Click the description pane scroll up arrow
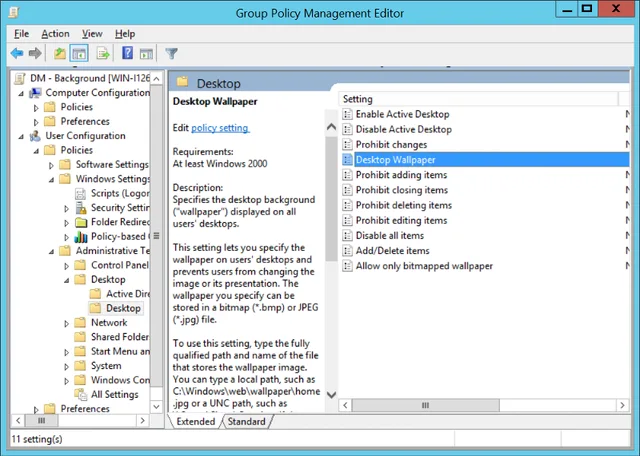This screenshot has width=640, height=456. click(331, 127)
